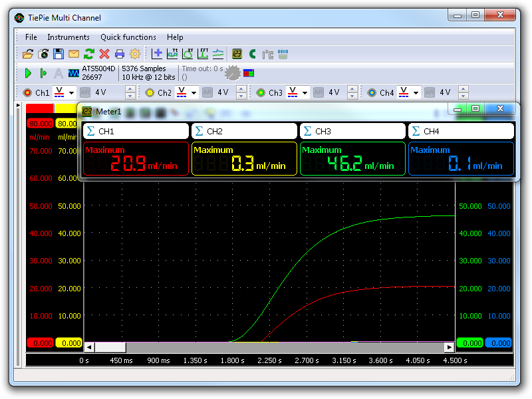The image size is (532, 399).
Task: Add a new graph with the plus icon
Action: 157,54
